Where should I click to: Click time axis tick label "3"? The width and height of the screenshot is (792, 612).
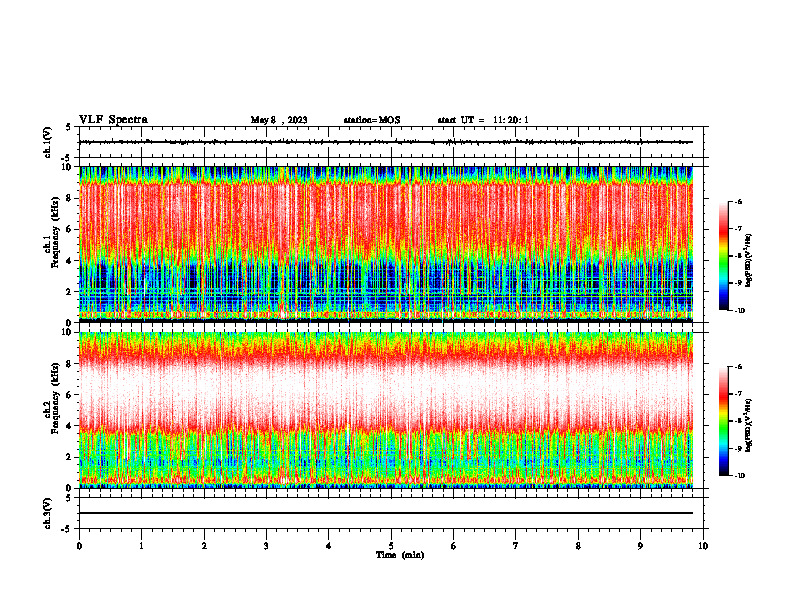[x=266, y=546]
